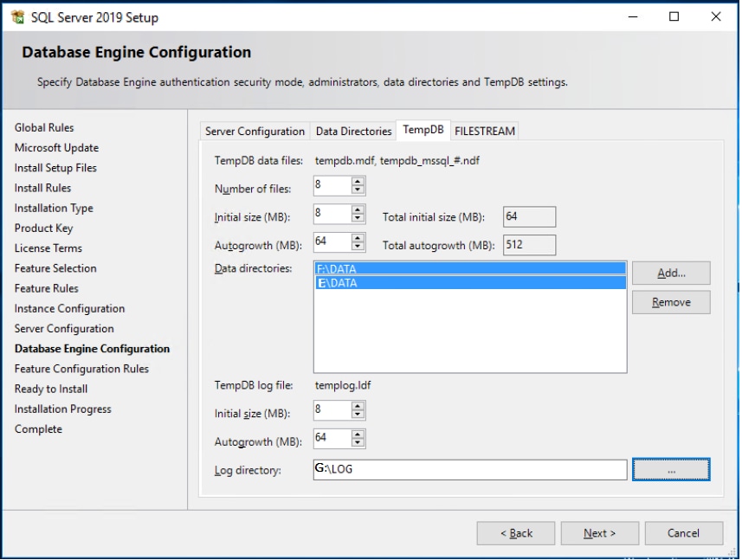Increase log file Initial size up arrow
The width and height of the screenshot is (742, 560).
click(358, 406)
